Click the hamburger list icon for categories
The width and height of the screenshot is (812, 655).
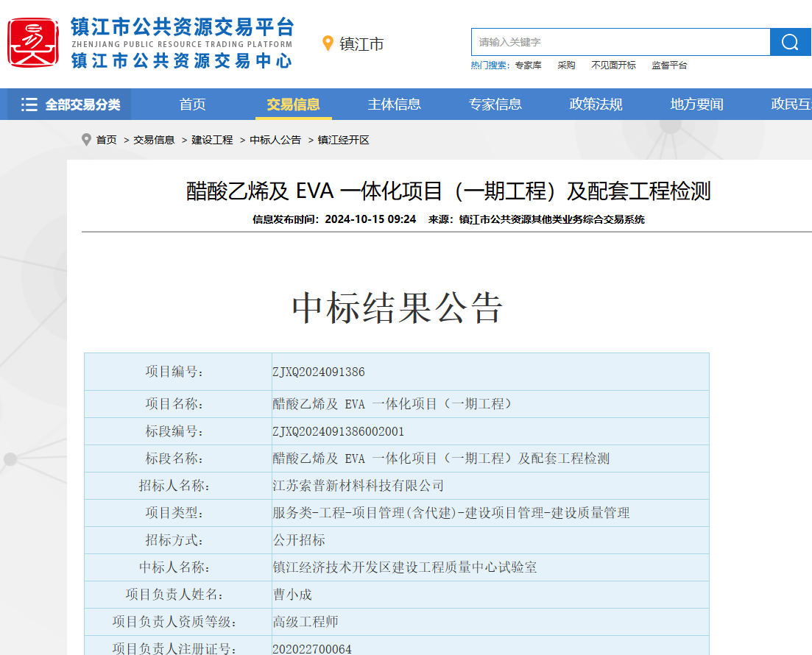coord(29,105)
